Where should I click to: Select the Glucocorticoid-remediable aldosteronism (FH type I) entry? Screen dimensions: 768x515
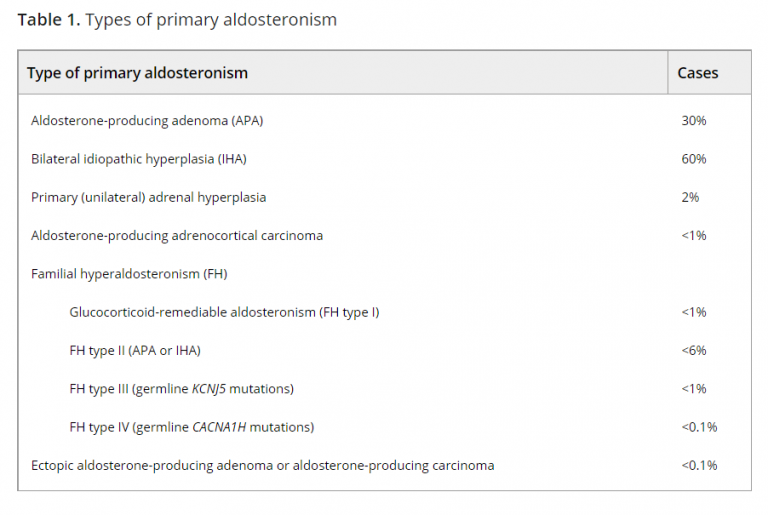click(x=224, y=312)
